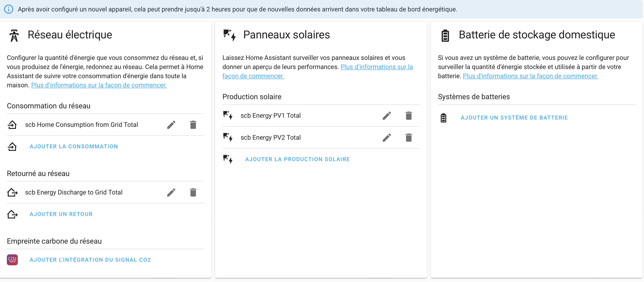Select scb Energy PV1 Total entry
This screenshot has width=644, height=282.
click(270, 116)
